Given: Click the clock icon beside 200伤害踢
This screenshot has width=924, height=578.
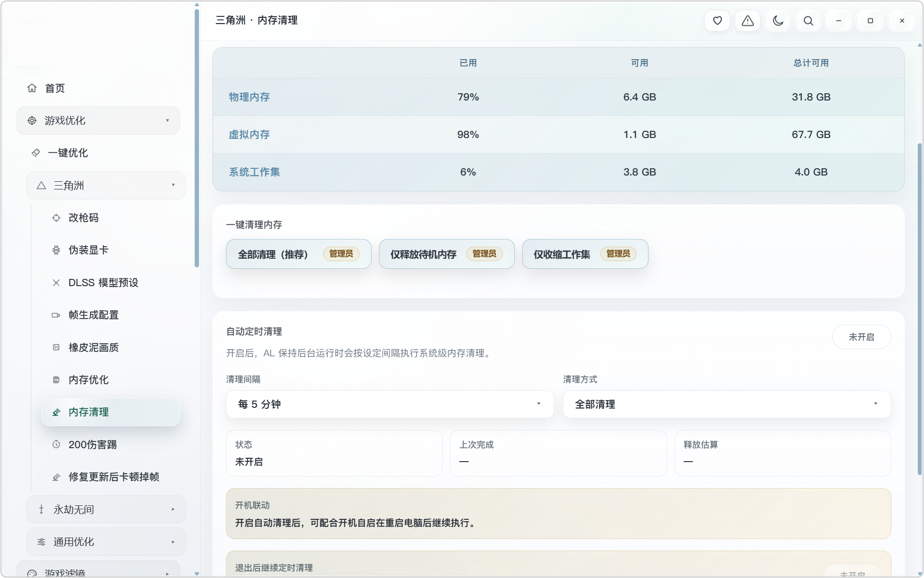Looking at the screenshot, I should coord(56,444).
